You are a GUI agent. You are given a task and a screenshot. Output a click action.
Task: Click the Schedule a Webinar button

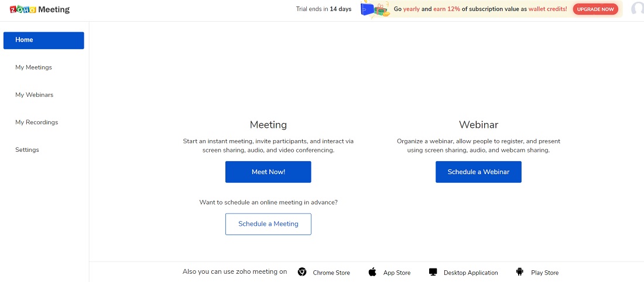pos(478,172)
